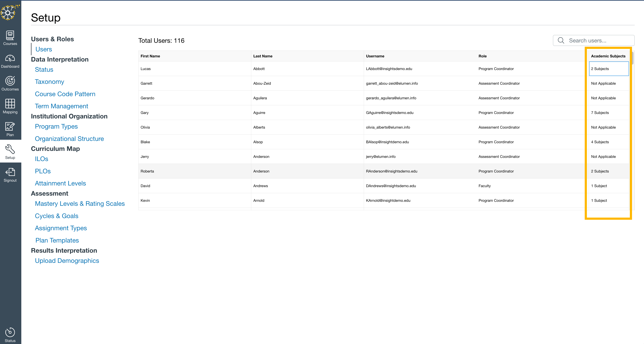Image resolution: width=644 pixels, height=344 pixels.
Task: Open the Taxonomy link
Action: tap(49, 82)
